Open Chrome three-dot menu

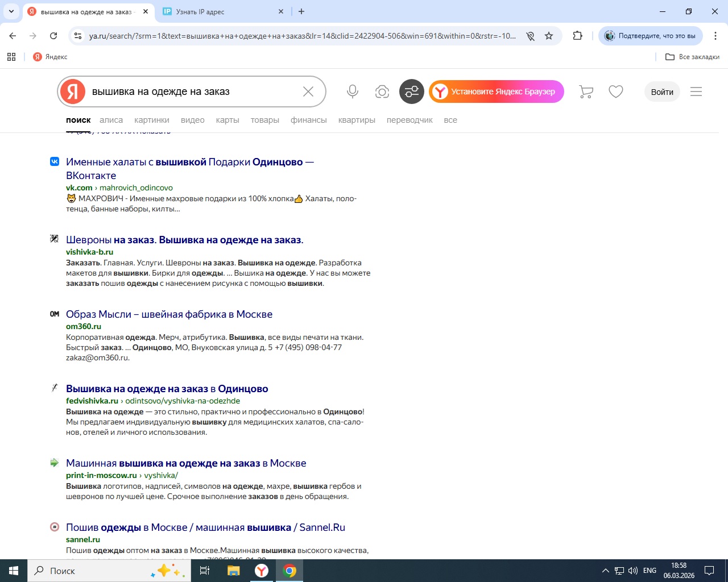715,36
